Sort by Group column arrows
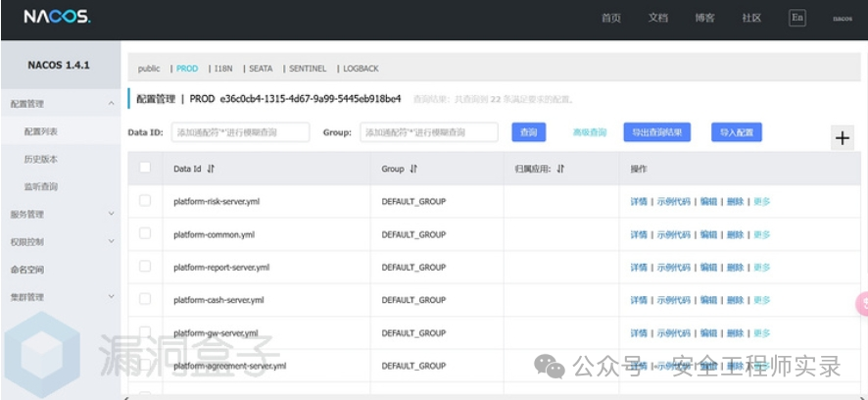Image resolution: width=868 pixels, height=400 pixels. click(413, 169)
